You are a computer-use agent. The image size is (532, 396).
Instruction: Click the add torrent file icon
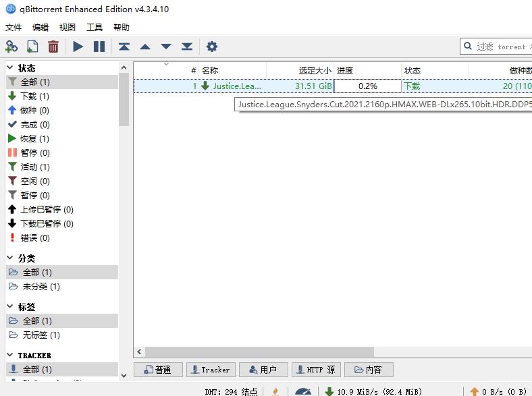32,47
